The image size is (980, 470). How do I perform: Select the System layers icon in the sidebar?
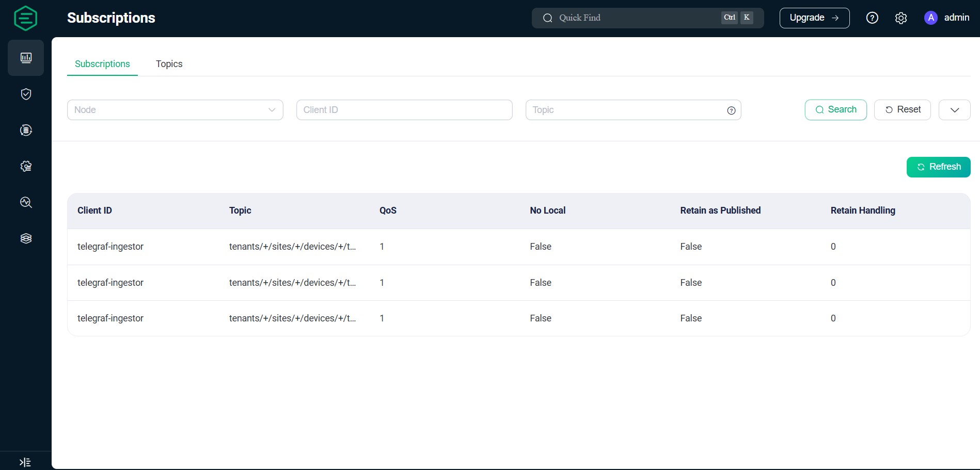(25, 238)
